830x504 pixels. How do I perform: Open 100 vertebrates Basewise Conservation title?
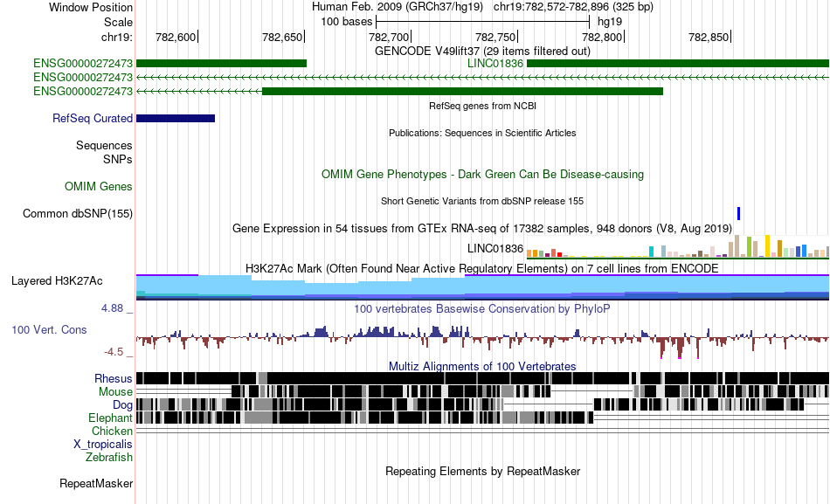coord(482,308)
